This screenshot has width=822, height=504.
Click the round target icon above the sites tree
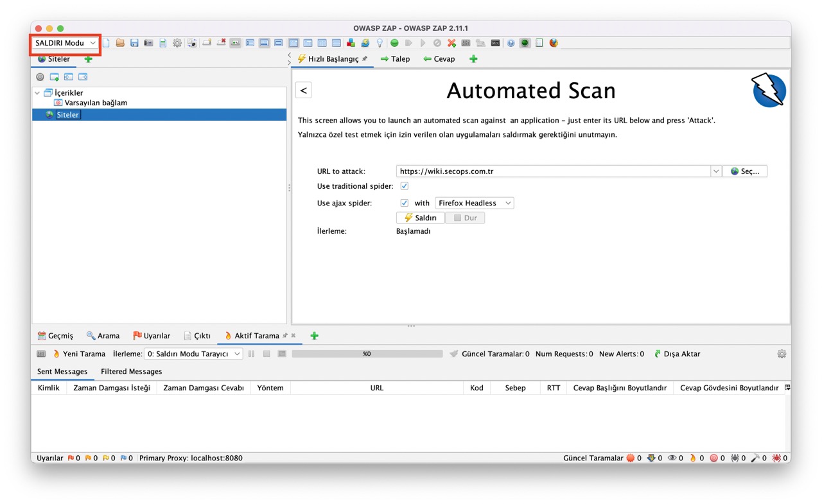pos(40,77)
